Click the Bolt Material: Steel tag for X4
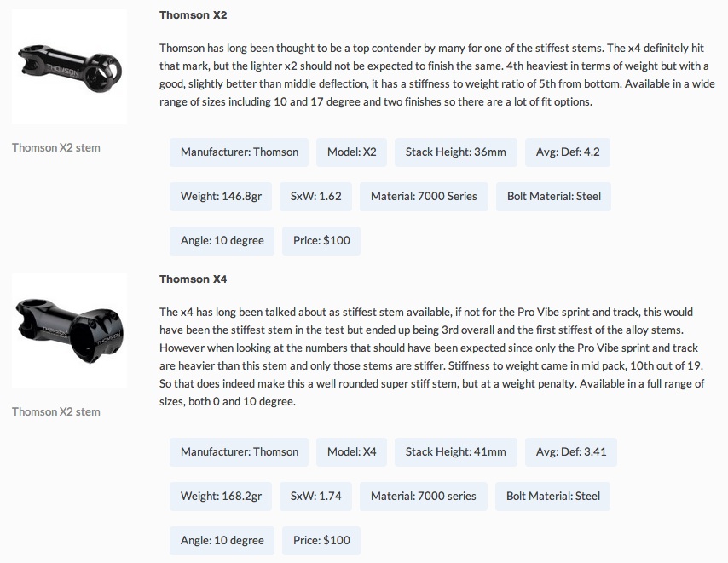The image size is (728, 563). pos(553,497)
